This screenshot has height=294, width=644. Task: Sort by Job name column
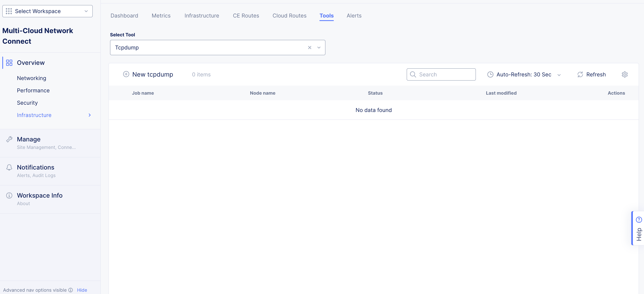143,93
